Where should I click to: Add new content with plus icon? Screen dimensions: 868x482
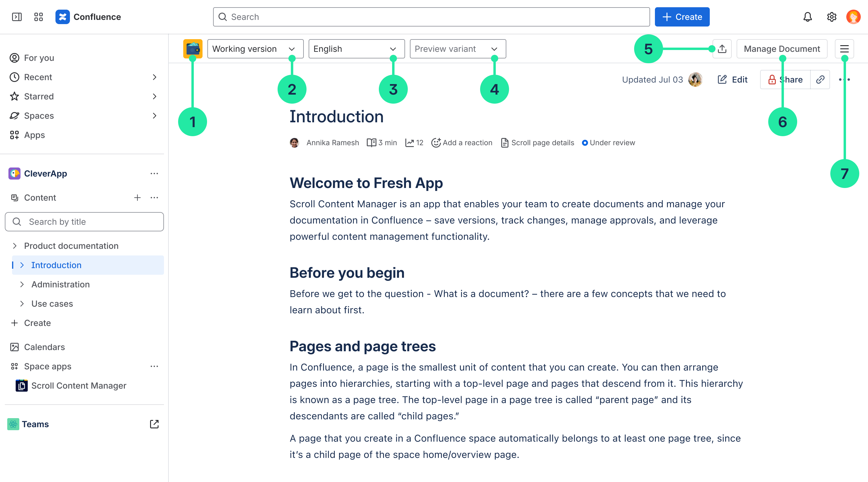[137, 198]
